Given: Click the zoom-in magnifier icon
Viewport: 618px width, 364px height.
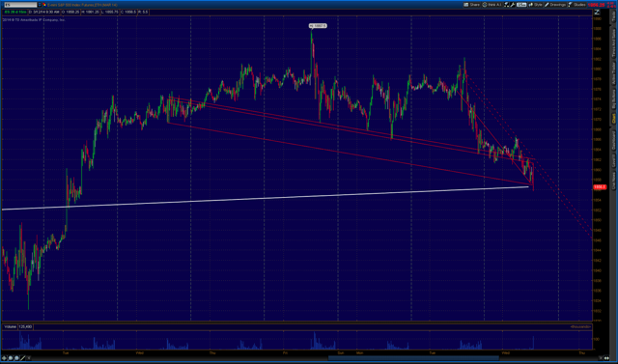Looking at the screenshot, I should pyautogui.click(x=11, y=358).
